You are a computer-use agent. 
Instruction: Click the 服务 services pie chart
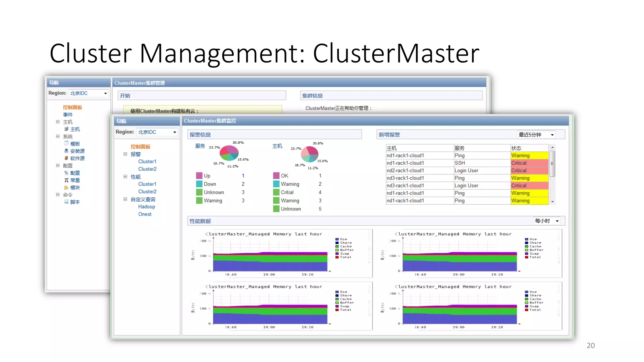point(229,153)
